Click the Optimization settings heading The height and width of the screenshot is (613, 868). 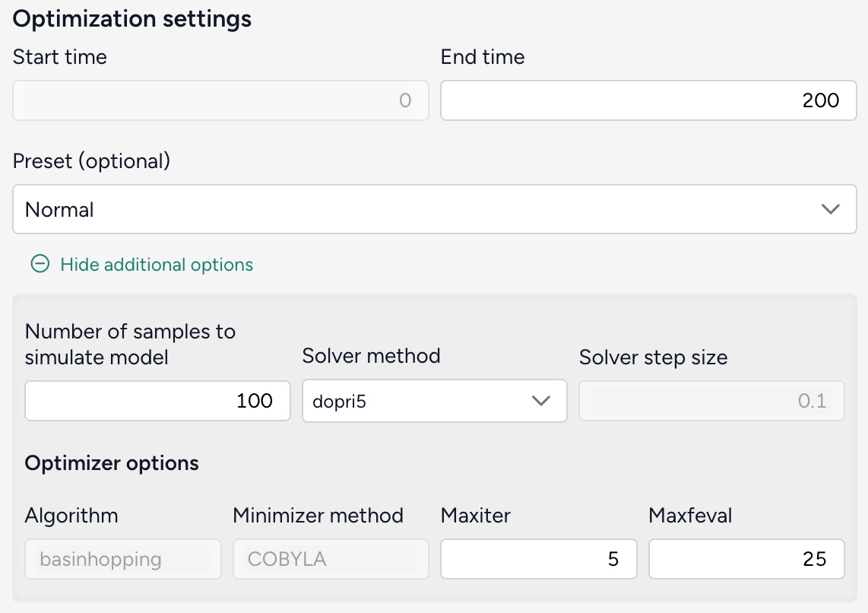[131, 19]
